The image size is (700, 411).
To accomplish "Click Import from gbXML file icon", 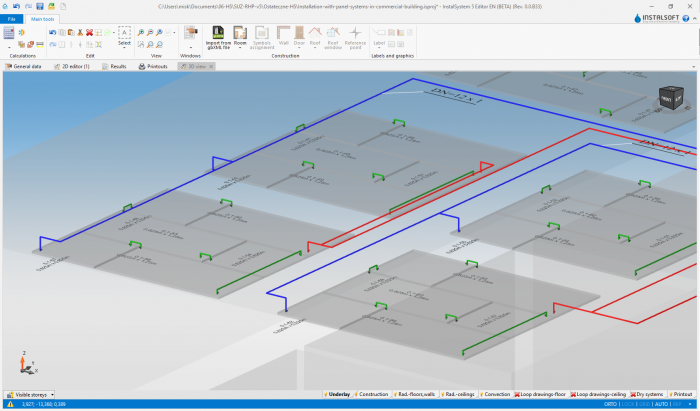I will (x=218, y=32).
